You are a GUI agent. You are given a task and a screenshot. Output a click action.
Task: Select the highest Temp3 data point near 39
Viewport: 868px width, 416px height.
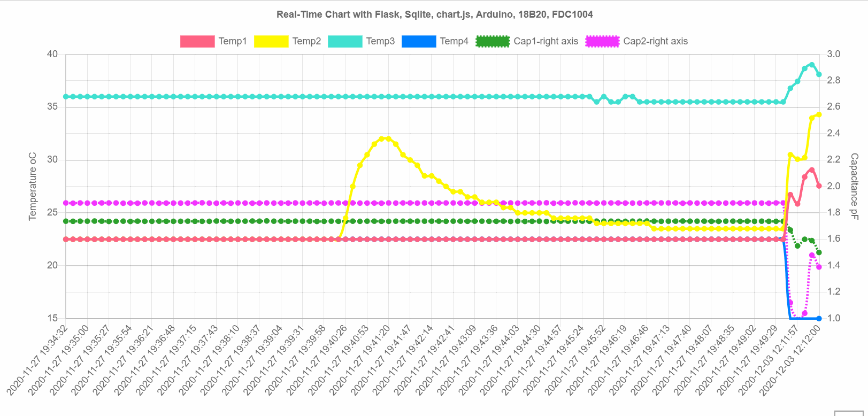pos(812,65)
